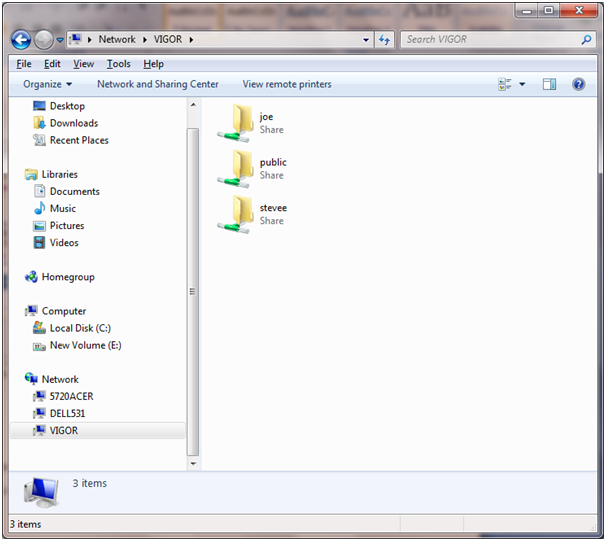Click the Help question mark icon

click(x=578, y=85)
